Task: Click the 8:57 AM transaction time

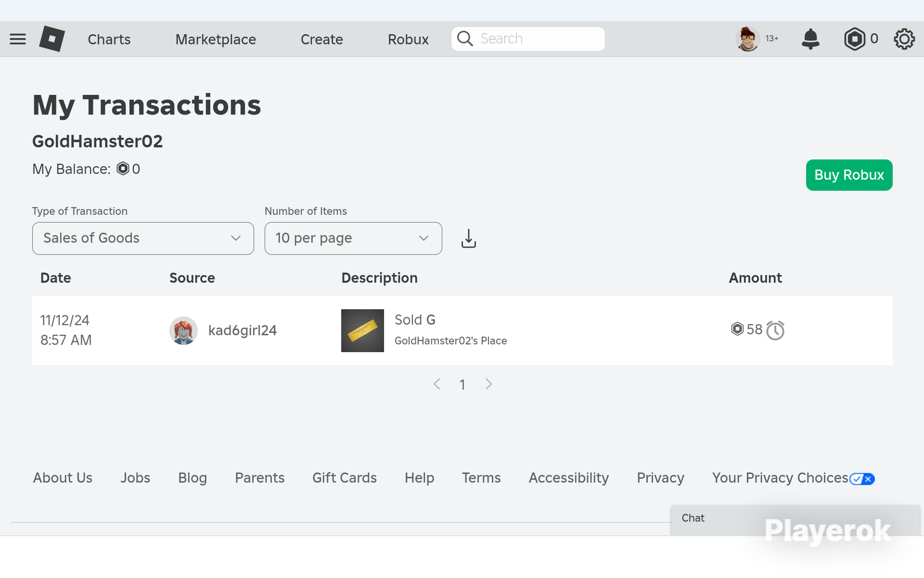Action: tap(66, 340)
